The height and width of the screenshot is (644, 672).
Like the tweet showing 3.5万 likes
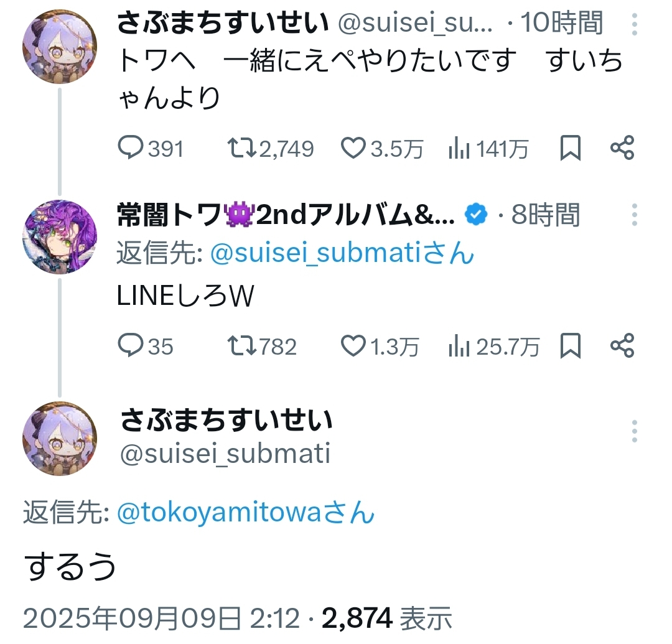click(x=381, y=148)
